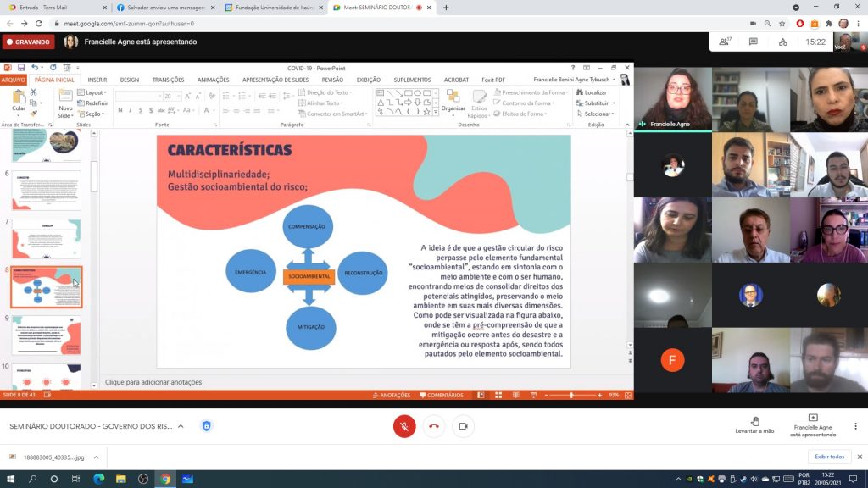
Task: Click the red hang up call button
Action: (434, 426)
